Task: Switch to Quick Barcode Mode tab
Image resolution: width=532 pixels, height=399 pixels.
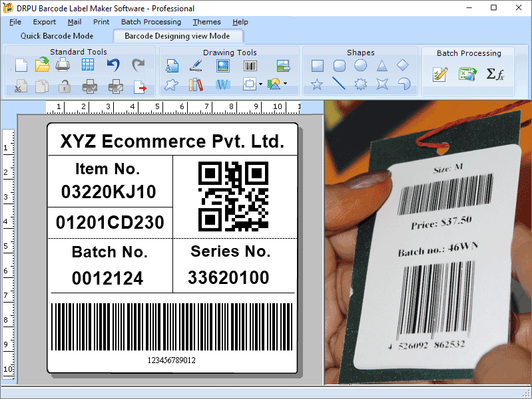Action: tap(57, 36)
